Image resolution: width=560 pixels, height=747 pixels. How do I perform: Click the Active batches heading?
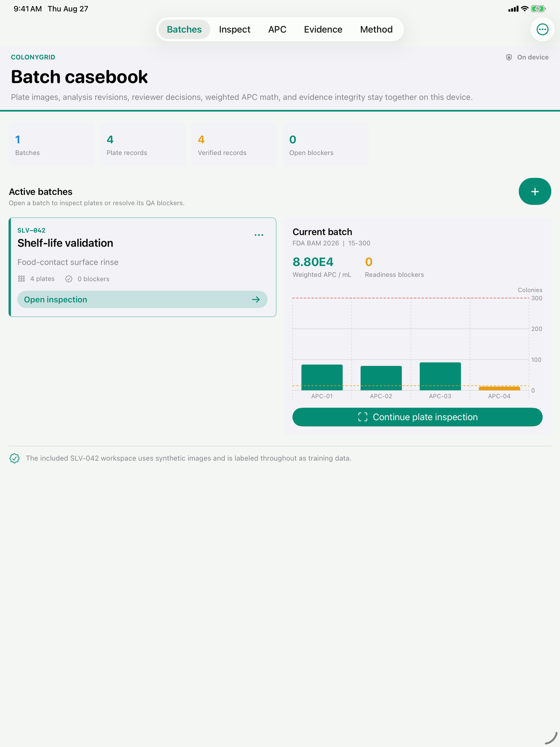41,192
